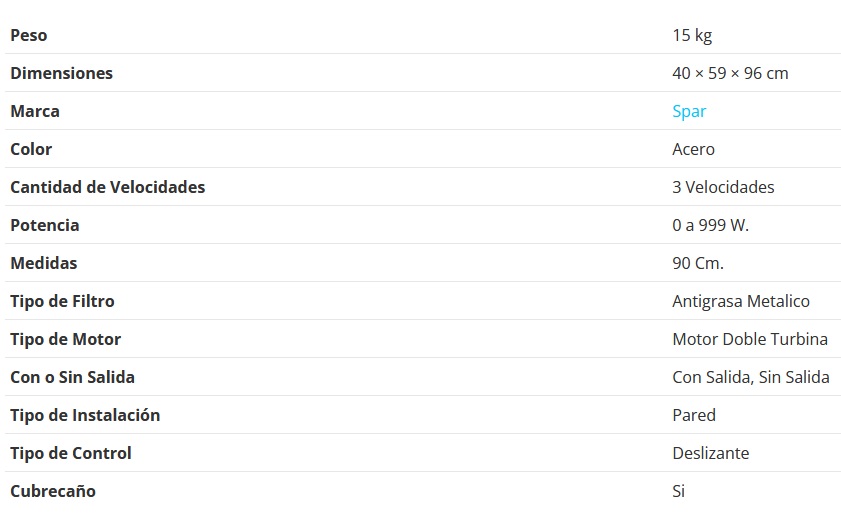Select the Cubrecaño row label

[53, 491]
